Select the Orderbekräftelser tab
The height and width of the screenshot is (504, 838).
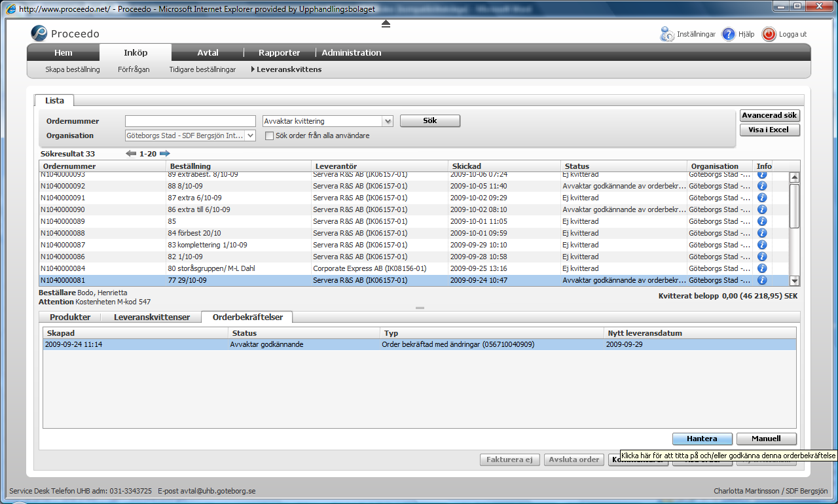pos(247,317)
